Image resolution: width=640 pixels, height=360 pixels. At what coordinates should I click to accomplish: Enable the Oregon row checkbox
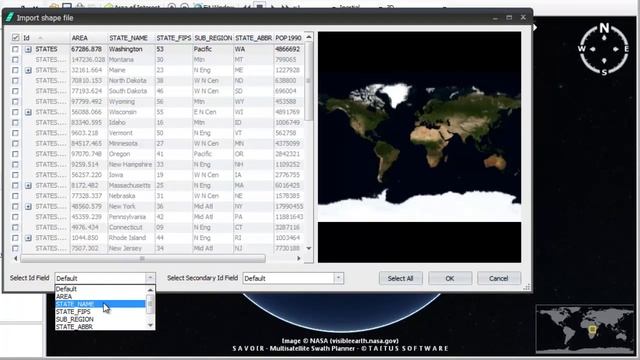pos(16,154)
